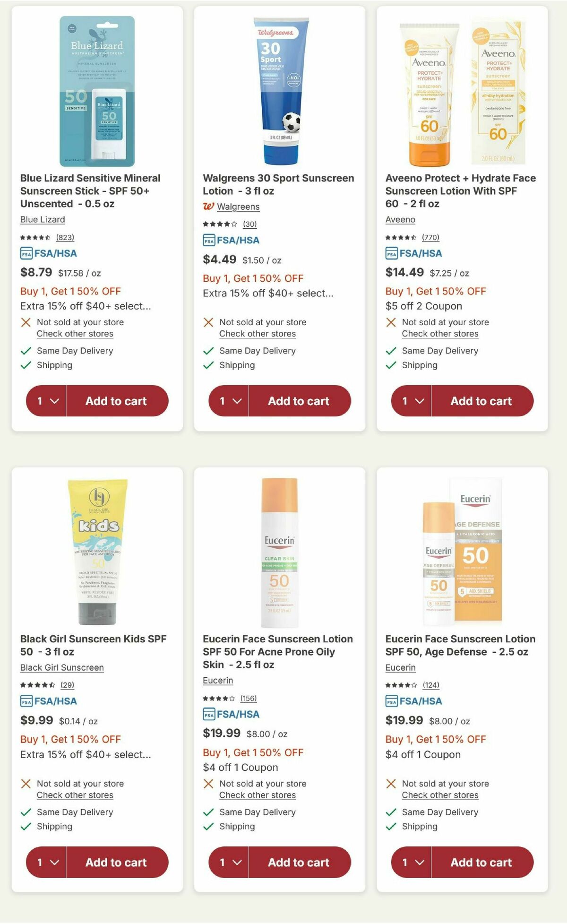The height and width of the screenshot is (924, 567).
Task: Click the orange X not-sold icon under Eucerin Age Defense
Action: pos(391,783)
